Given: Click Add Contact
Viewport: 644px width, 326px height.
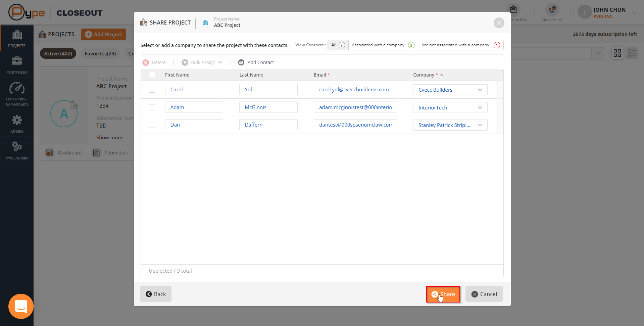Looking at the screenshot, I should (256, 62).
